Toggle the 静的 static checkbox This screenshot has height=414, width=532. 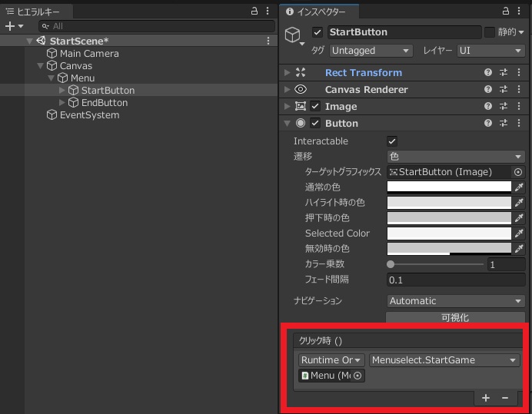click(489, 32)
